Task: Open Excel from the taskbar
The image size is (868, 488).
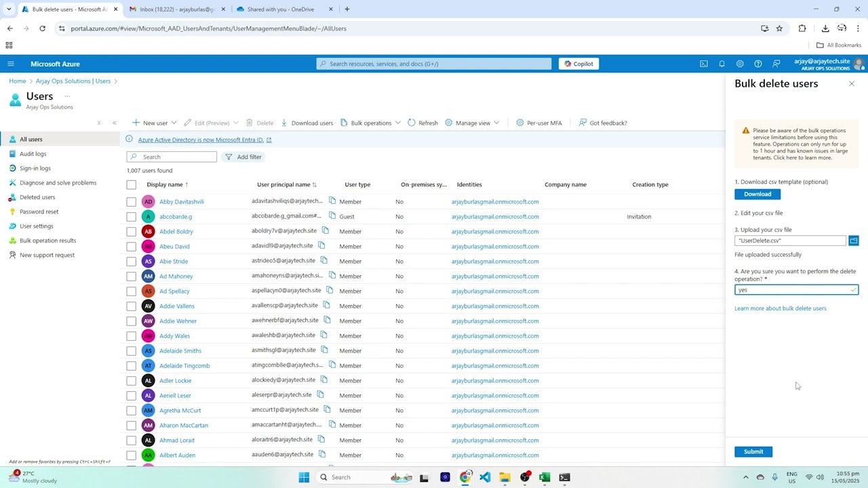Action: 545,477
